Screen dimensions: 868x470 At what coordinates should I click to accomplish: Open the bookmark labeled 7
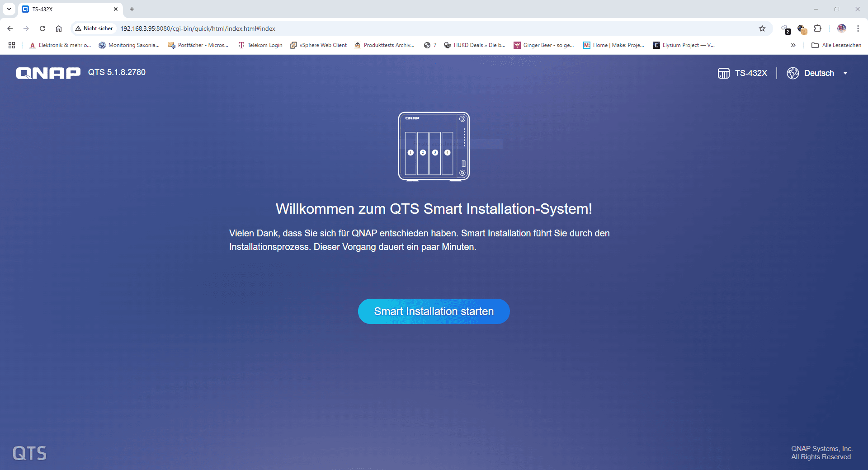(430, 45)
